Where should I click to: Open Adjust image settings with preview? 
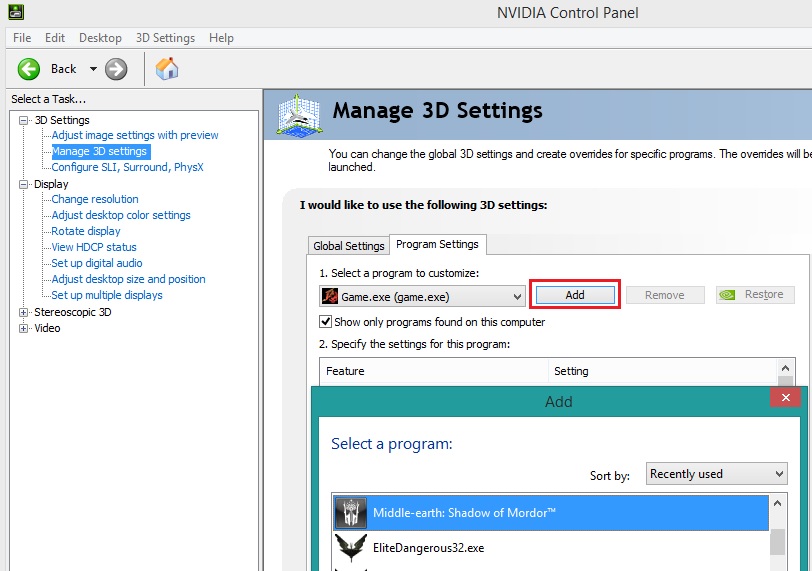(x=135, y=135)
